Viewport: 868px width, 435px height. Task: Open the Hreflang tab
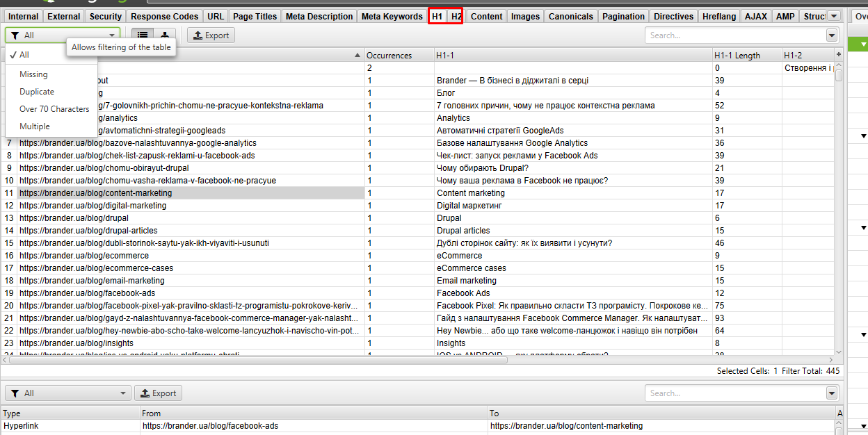719,16
